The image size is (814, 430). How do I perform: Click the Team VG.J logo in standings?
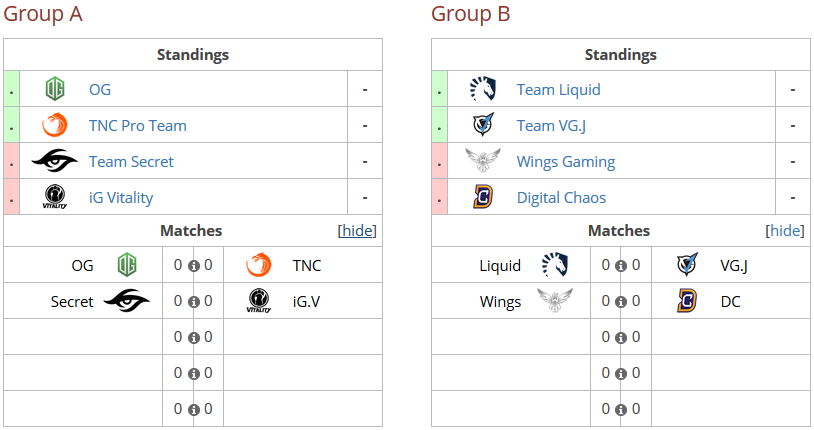483,125
